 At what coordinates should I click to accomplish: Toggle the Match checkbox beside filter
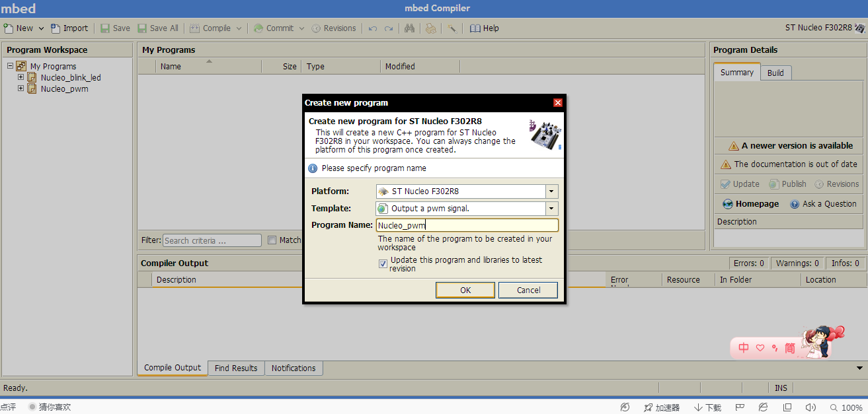tap(272, 240)
